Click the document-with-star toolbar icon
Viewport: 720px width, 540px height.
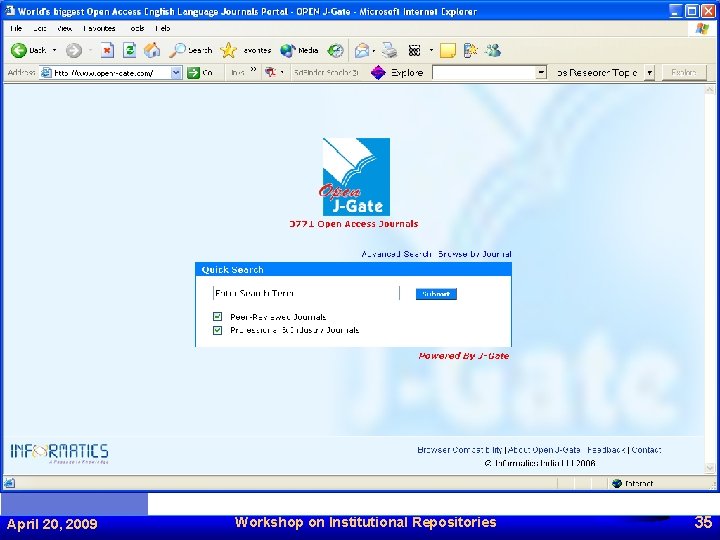pyautogui.click(x=470, y=50)
